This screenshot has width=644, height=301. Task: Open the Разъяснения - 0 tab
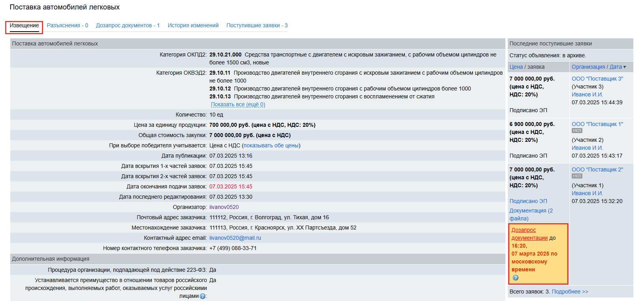pos(67,25)
